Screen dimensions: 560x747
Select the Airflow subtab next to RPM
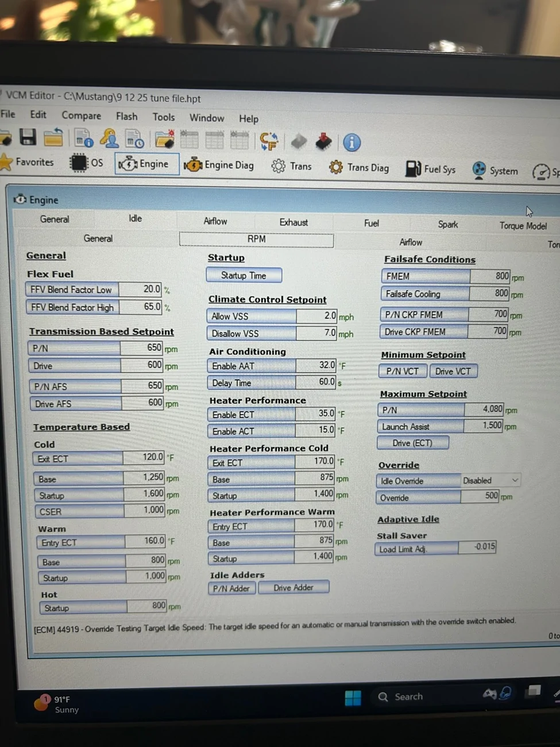pos(411,242)
